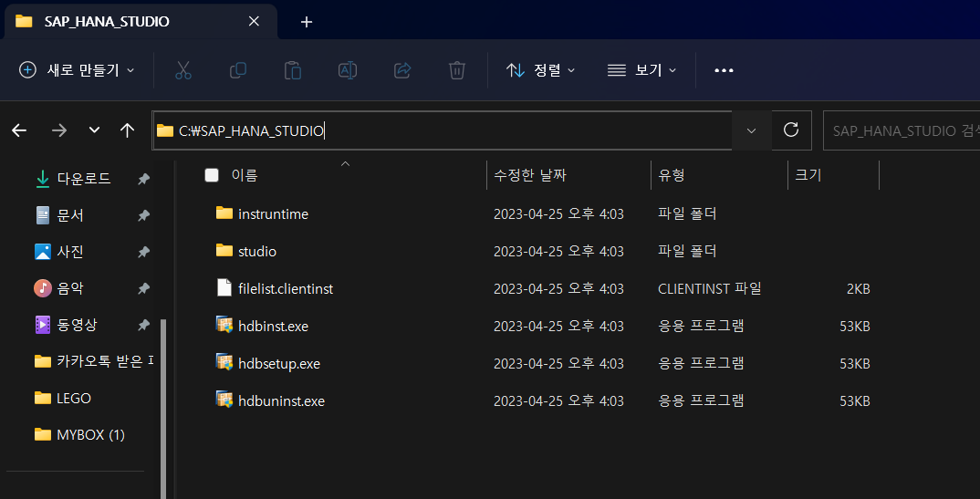Open MYBOX (1) in the sidebar
Screen dimensions: 980x499
(x=79, y=434)
